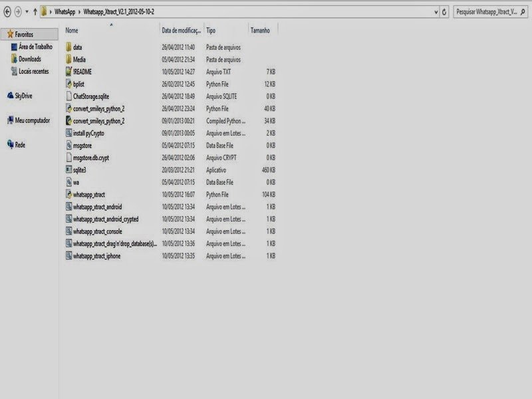Select the msgstore database file icon

point(68,145)
